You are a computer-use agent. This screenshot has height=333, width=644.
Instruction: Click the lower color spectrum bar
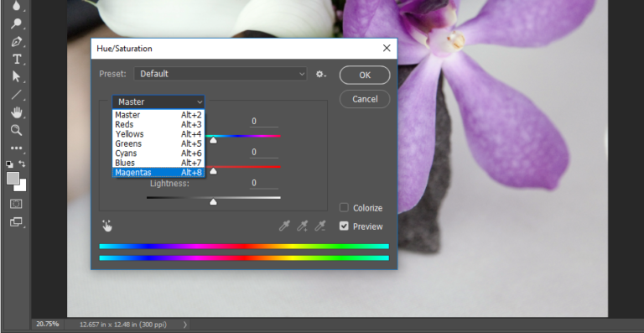click(x=244, y=258)
